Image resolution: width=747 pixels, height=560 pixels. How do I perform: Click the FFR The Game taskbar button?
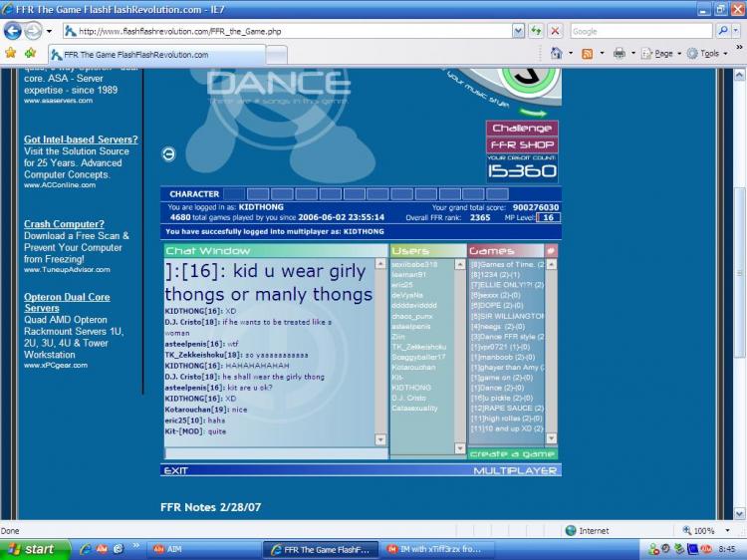click(321, 549)
